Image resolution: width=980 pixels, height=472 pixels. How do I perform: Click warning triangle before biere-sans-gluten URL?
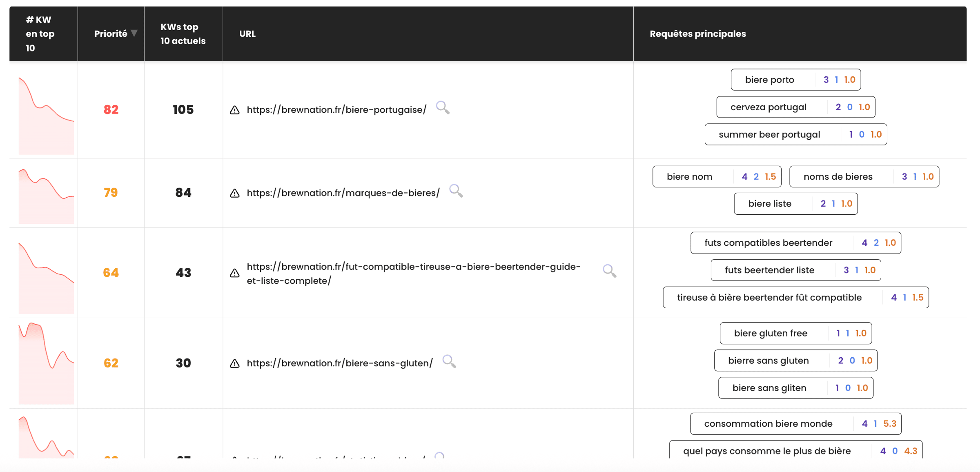pyautogui.click(x=235, y=363)
